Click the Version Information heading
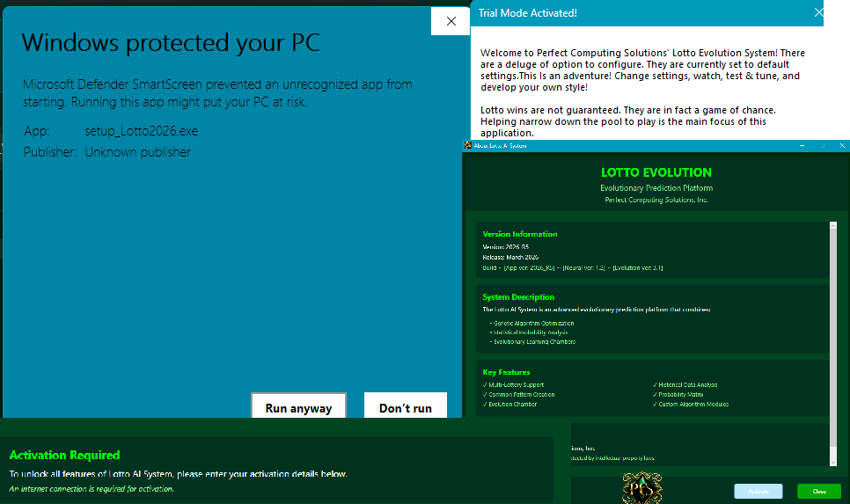The height and width of the screenshot is (504, 850). pos(520,234)
